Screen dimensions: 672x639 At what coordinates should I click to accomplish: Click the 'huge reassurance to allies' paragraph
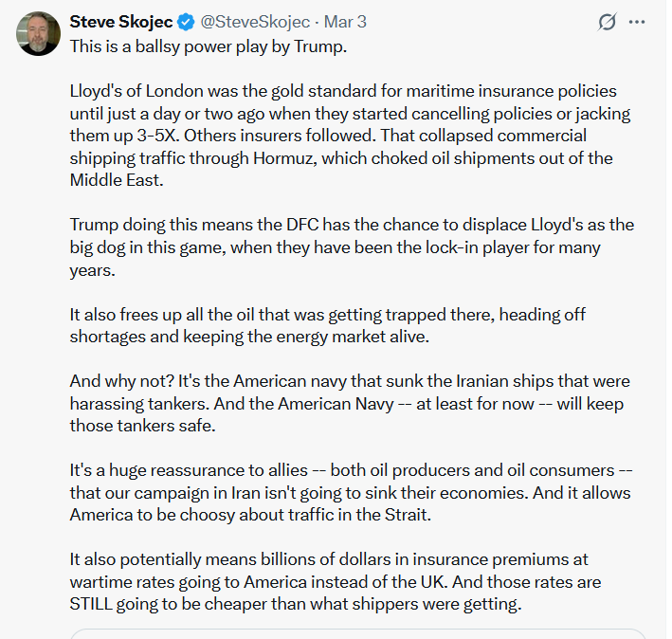tap(351, 492)
